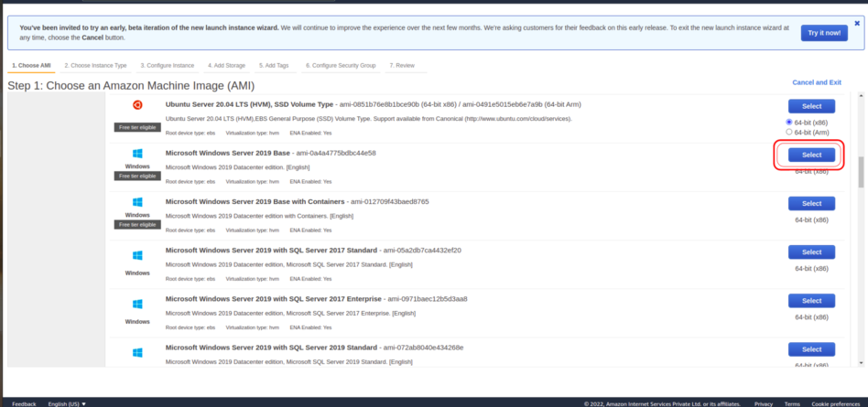Image resolution: width=868 pixels, height=407 pixels.
Task: Click Windows logo beside Base with Containers
Action: coord(137,202)
